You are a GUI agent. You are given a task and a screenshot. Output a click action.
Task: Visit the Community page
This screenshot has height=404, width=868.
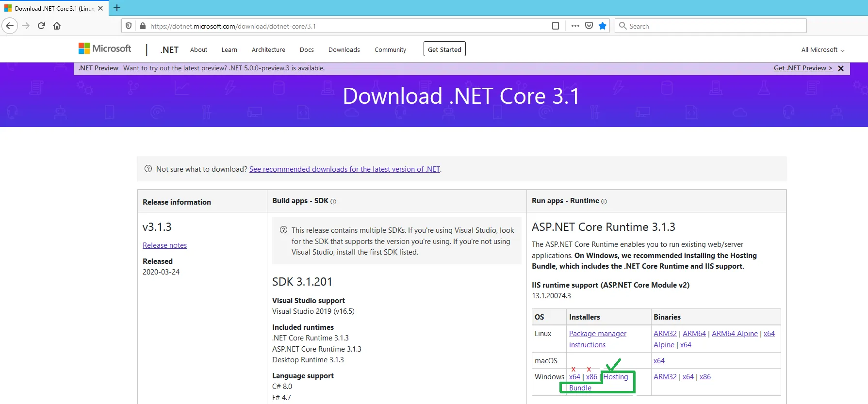click(390, 49)
